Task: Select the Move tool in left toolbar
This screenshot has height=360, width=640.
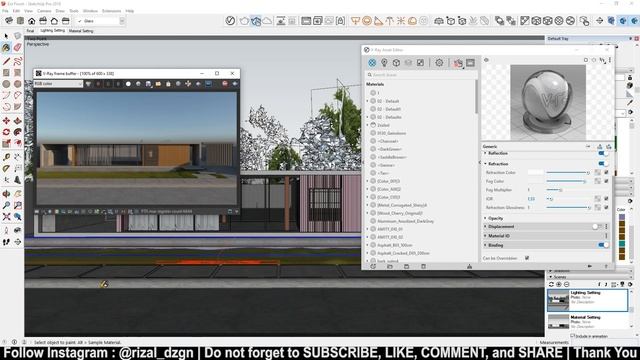Action: click(6, 121)
